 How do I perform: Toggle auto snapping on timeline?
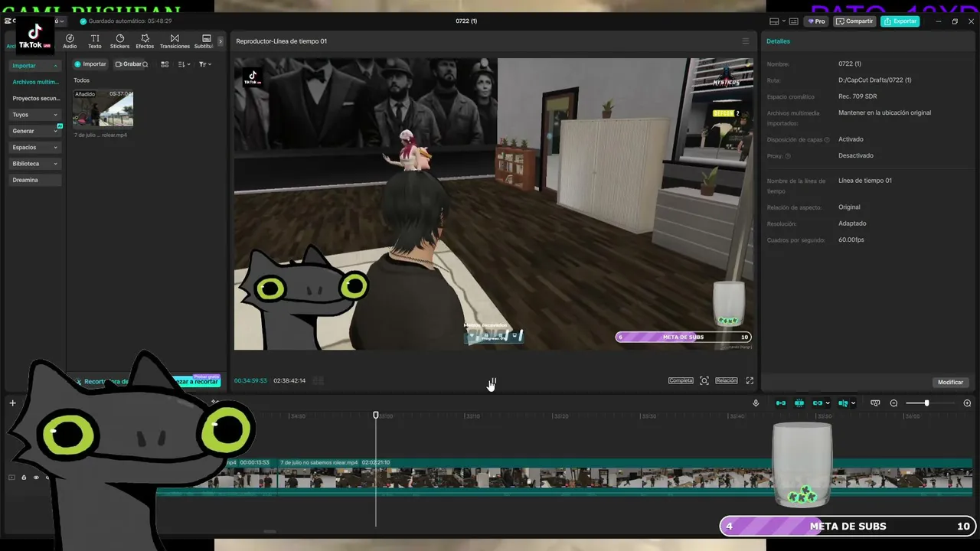(799, 403)
